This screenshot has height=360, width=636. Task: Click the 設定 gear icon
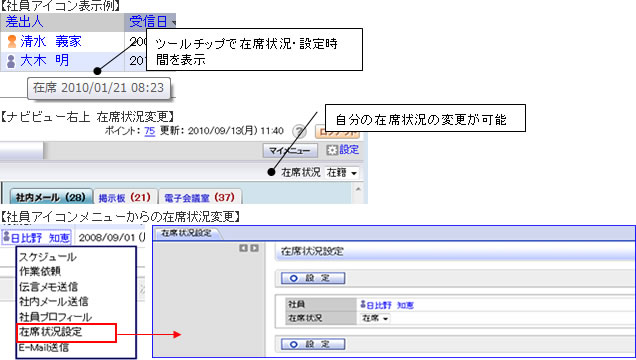(332, 150)
